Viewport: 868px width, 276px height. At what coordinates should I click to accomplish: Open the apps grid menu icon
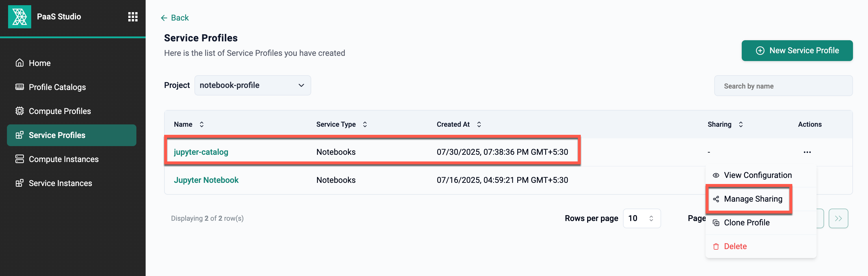click(x=133, y=16)
